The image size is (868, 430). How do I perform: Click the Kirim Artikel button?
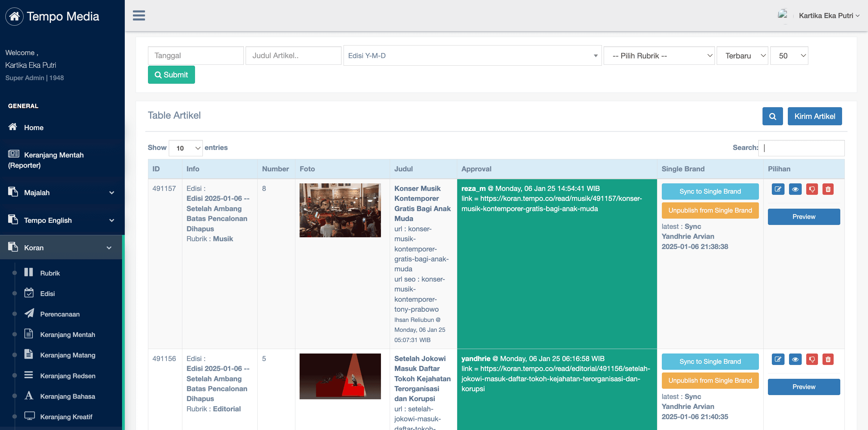815,116
